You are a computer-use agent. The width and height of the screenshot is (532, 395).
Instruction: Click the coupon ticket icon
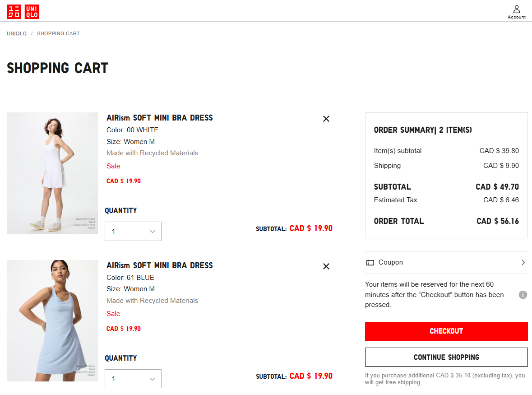[370, 262]
